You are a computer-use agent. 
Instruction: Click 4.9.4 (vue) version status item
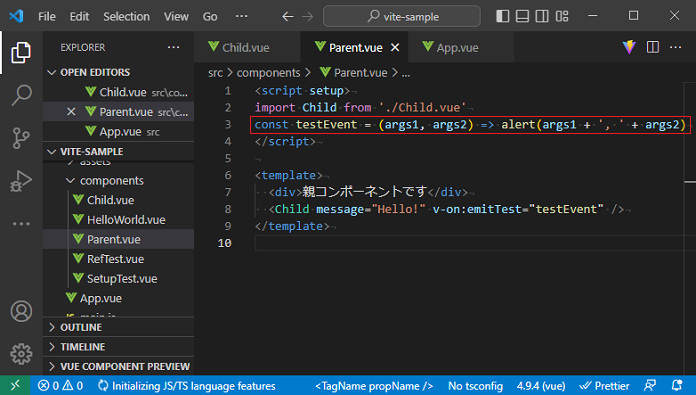coord(541,385)
